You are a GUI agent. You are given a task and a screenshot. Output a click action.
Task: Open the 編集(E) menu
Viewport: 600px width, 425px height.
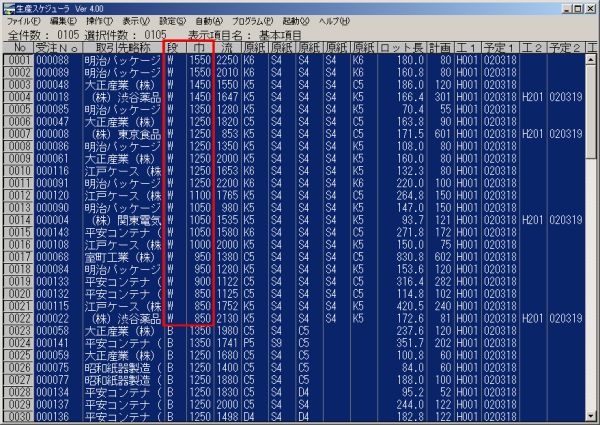coord(64,21)
